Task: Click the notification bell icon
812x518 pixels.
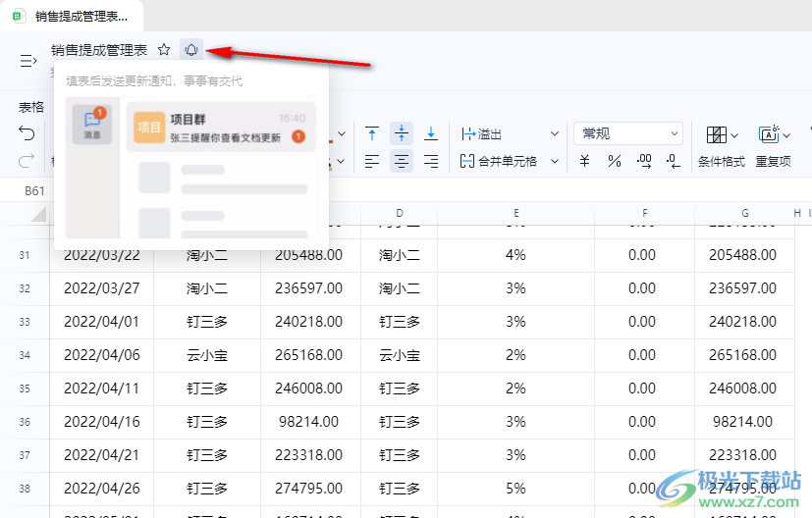Action: point(191,50)
